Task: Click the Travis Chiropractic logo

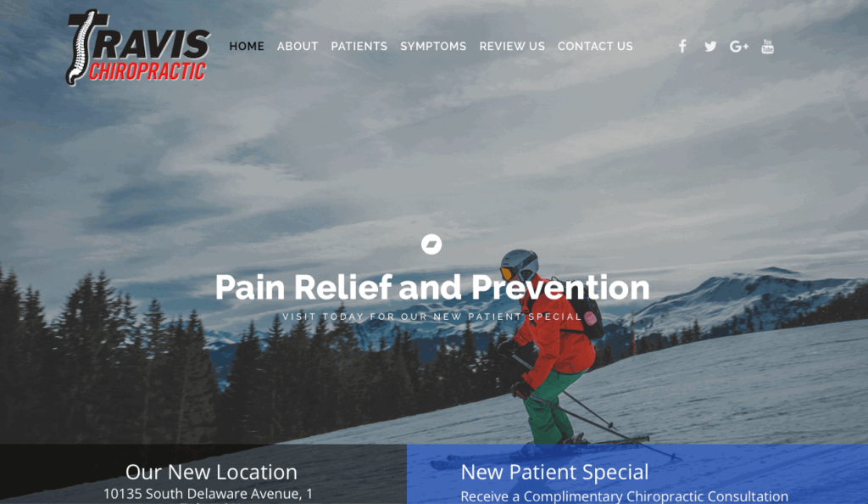Action: coord(138,48)
